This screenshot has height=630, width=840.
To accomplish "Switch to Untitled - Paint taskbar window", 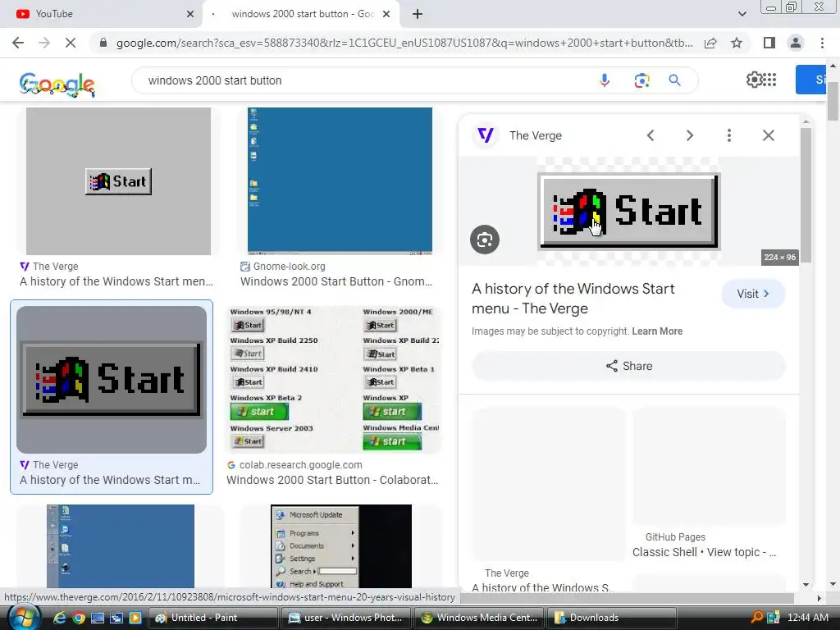I will [213, 618].
